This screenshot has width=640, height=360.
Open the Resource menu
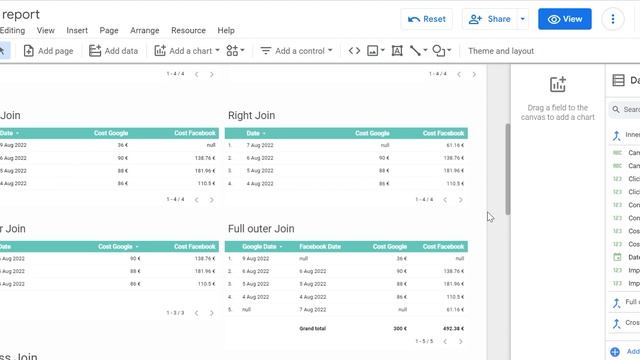(x=188, y=31)
